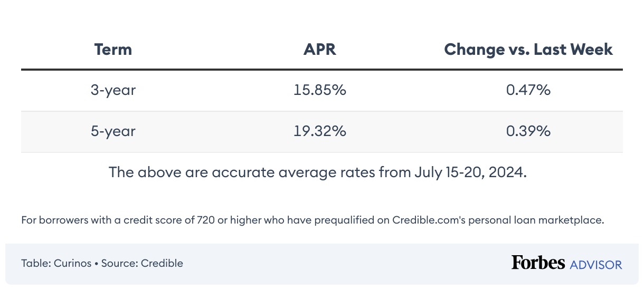The image size is (644, 290).
Task: Click the APR column header
Action: [319, 50]
